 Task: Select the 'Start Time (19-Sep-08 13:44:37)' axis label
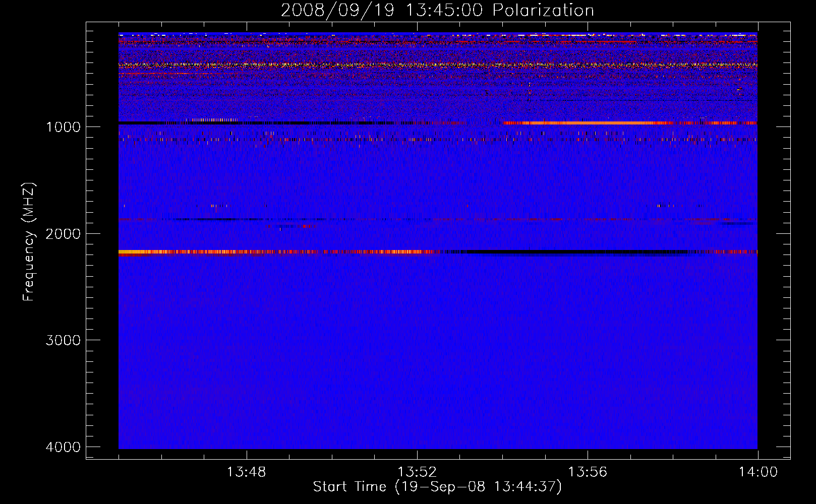click(437, 487)
